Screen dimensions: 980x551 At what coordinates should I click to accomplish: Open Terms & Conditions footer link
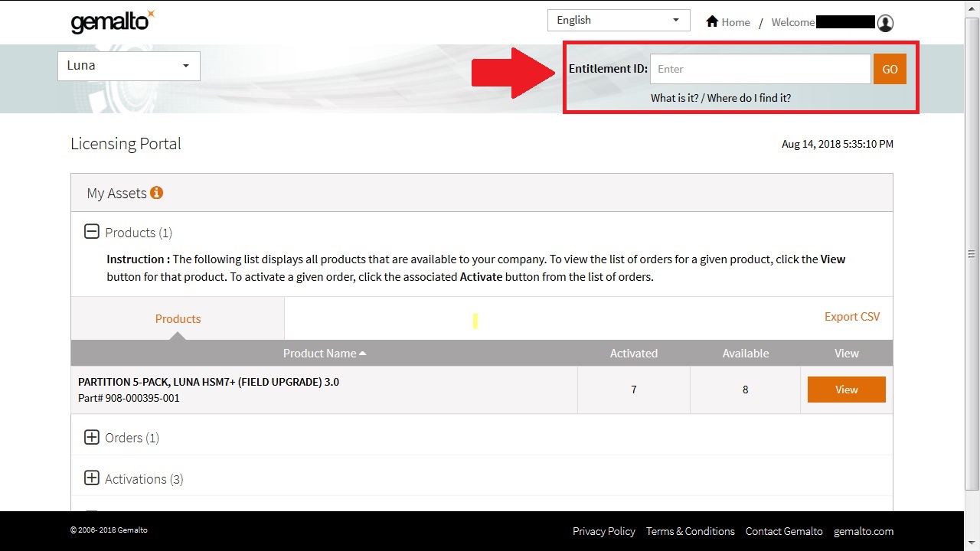690,531
